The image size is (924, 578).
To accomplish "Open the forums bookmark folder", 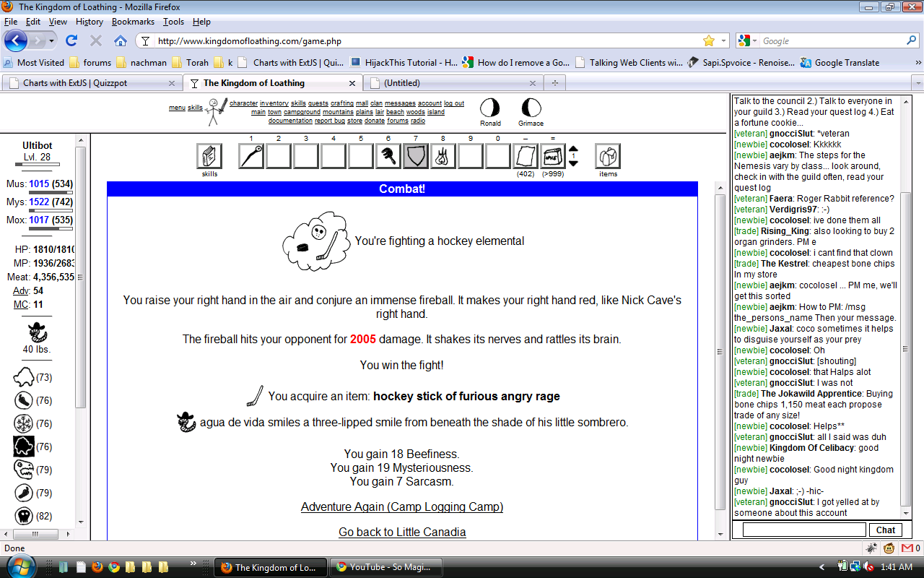I will 90,63.
